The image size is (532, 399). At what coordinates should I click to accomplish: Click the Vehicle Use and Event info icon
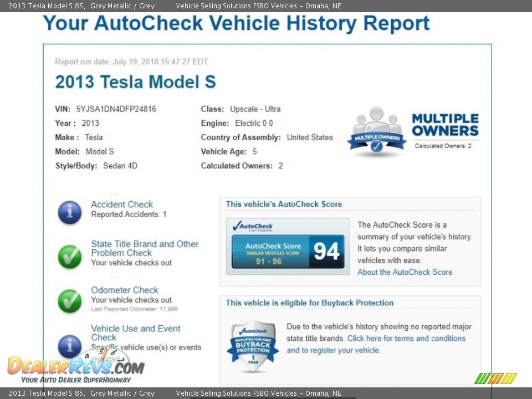tap(70, 346)
